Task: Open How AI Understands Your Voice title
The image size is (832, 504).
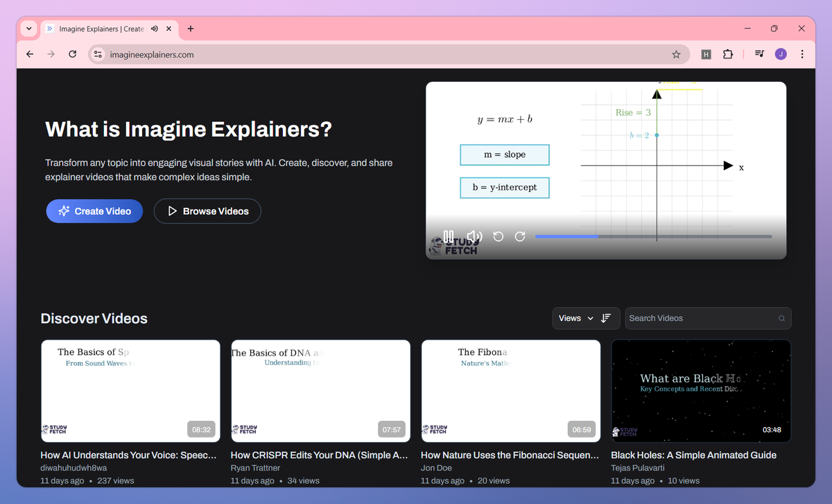Action: 129,455
